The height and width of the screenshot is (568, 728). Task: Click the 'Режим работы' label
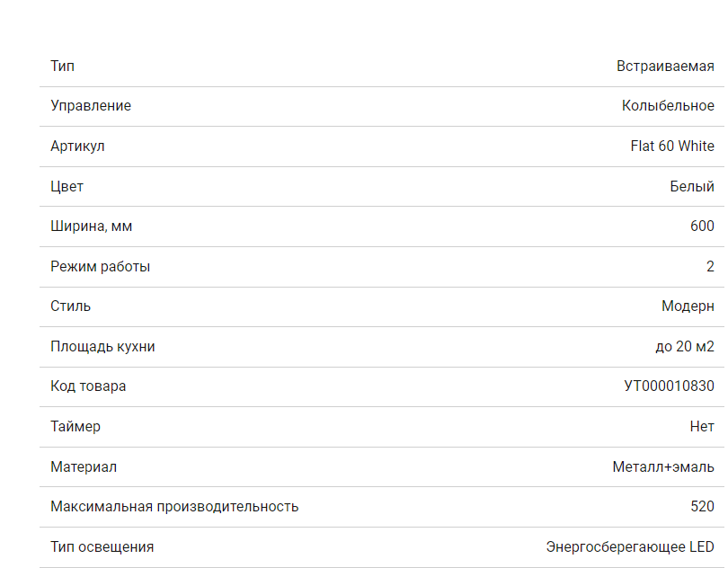coord(101,266)
